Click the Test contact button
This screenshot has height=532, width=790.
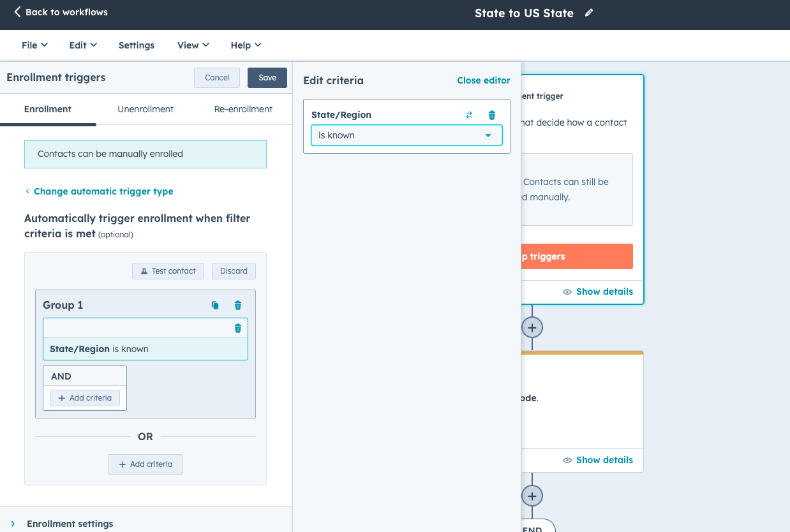click(x=168, y=271)
